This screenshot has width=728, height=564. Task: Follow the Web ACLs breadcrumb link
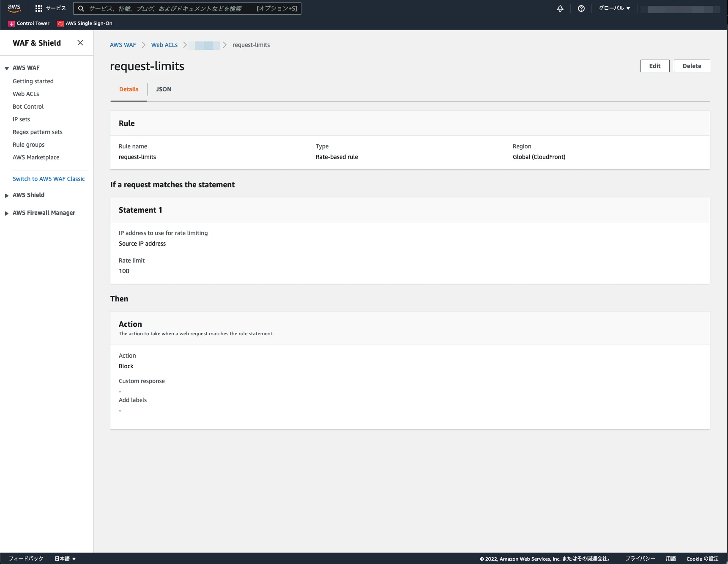point(164,45)
